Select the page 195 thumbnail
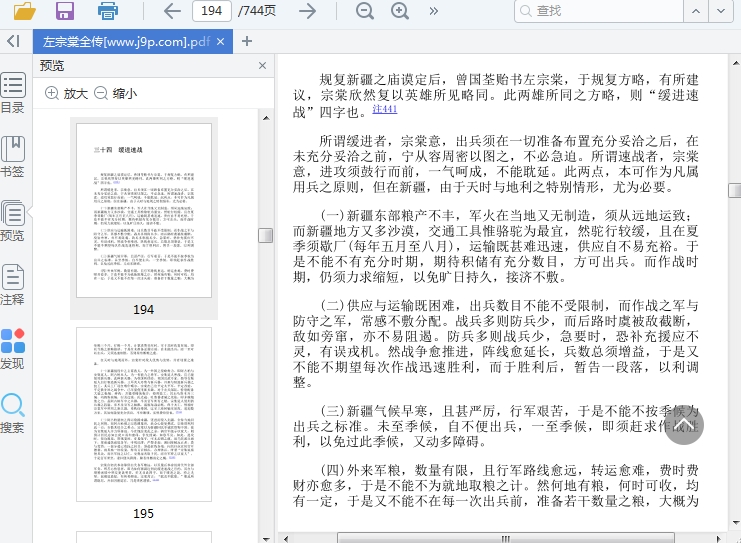The height and width of the screenshot is (543, 741). pos(143,415)
